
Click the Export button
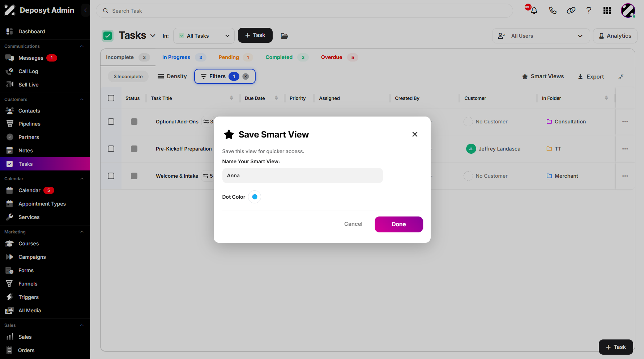pos(591,76)
